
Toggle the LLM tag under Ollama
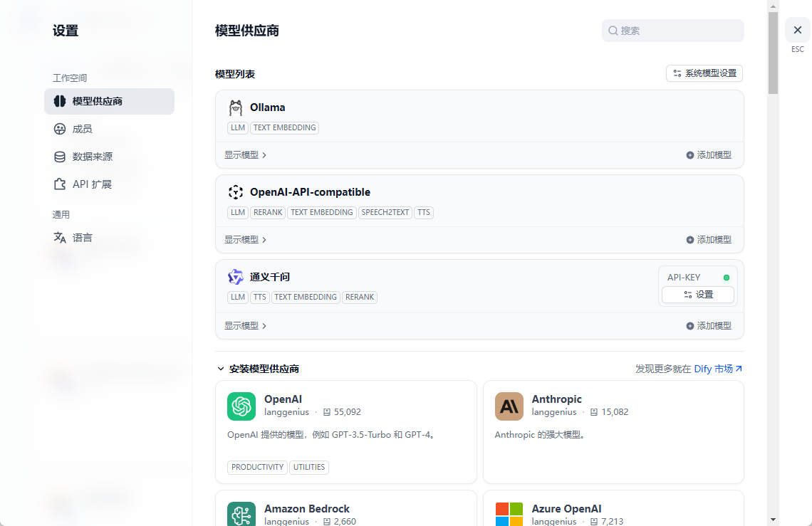coord(238,127)
